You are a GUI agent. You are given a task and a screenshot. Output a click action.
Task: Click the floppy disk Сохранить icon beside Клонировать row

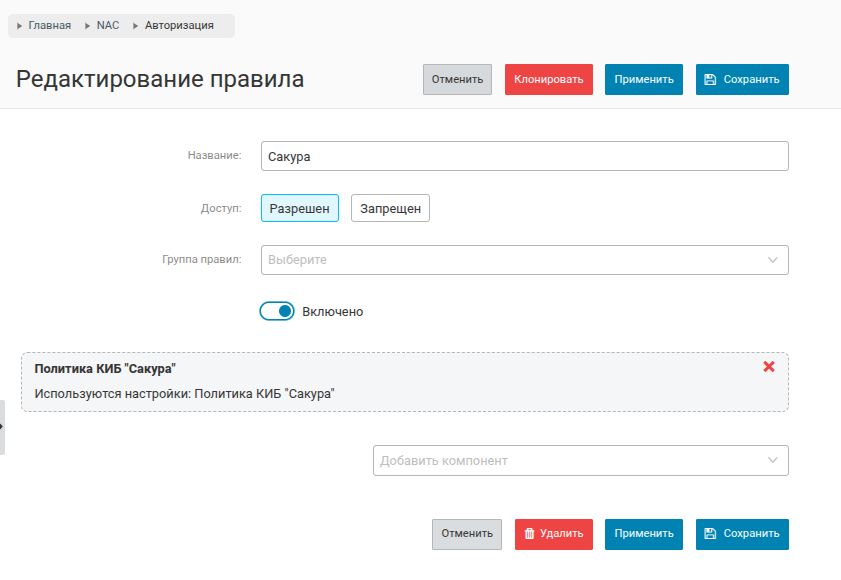pos(710,79)
